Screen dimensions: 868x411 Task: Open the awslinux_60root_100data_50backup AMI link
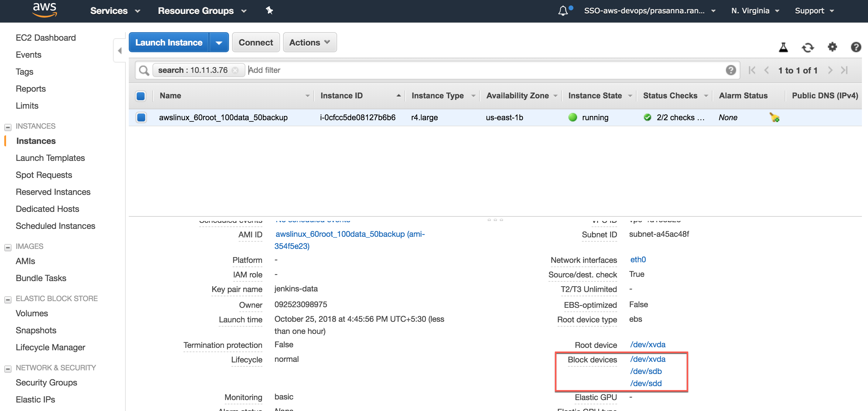coord(350,240)
